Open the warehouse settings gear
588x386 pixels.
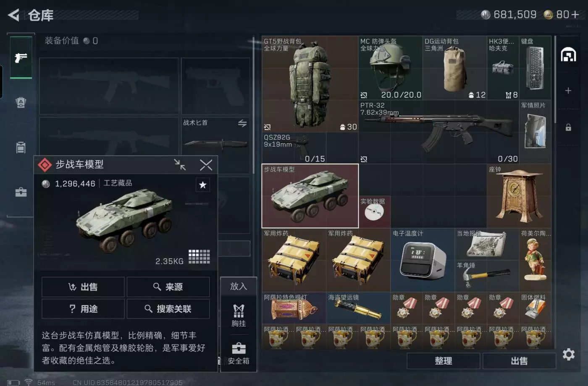(x=569, y=355)
